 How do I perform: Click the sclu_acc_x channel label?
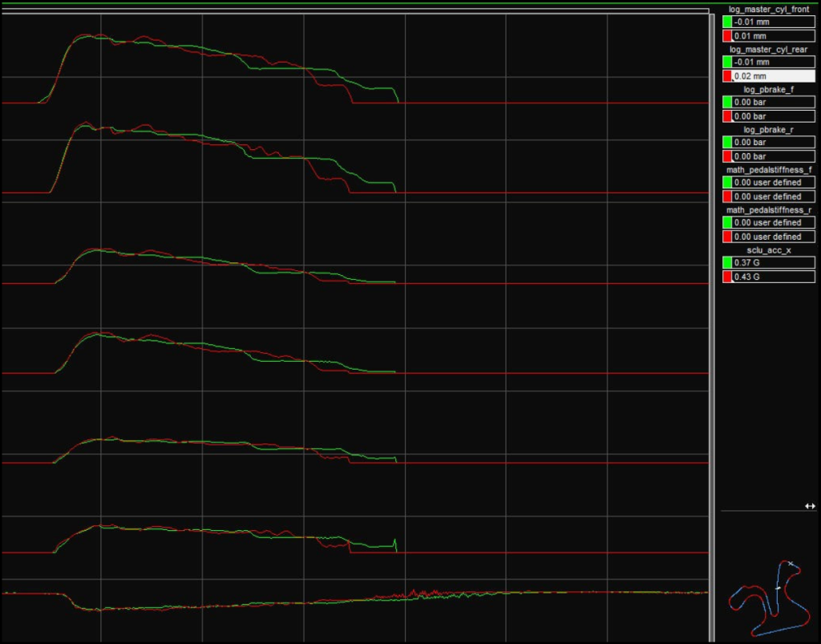pos(768,249)
